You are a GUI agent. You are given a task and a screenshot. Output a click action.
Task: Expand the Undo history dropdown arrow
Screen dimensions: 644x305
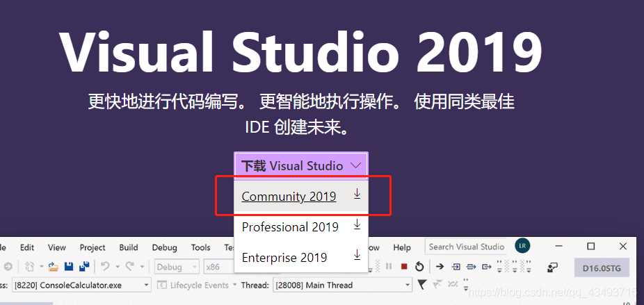point(118,267)
